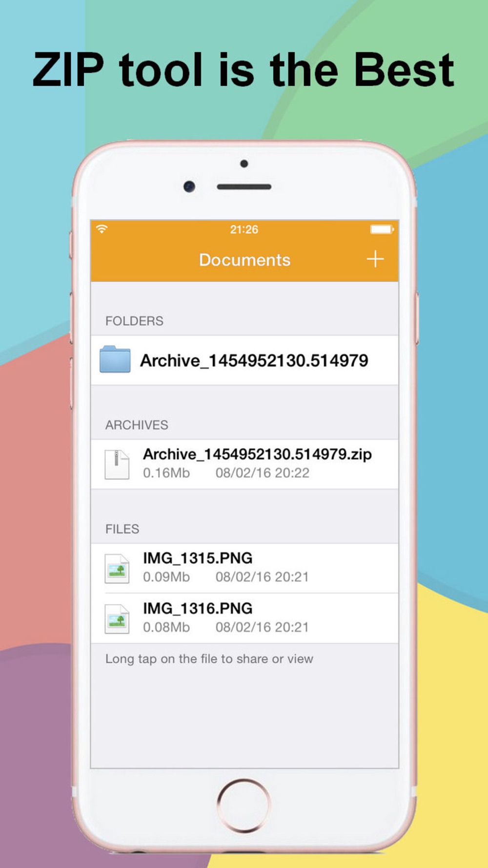
Task: Tap the zip archive file icon
Action: pos(117,464)
